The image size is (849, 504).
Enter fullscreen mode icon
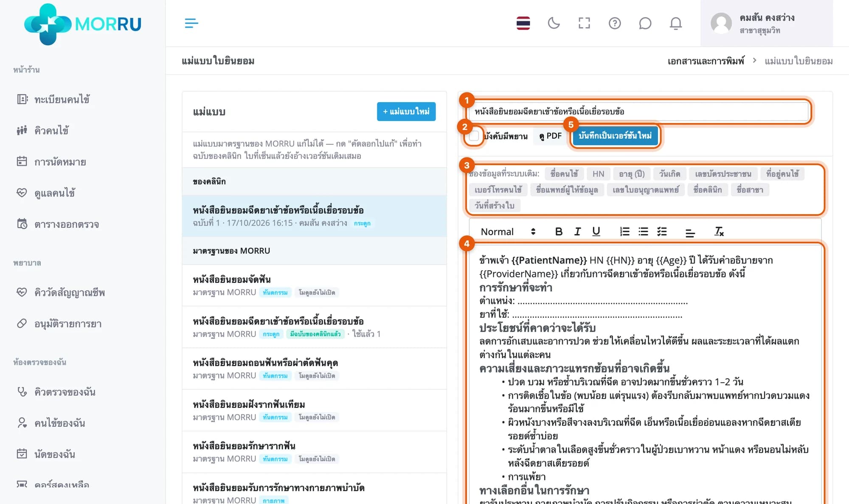coord(584,23)
